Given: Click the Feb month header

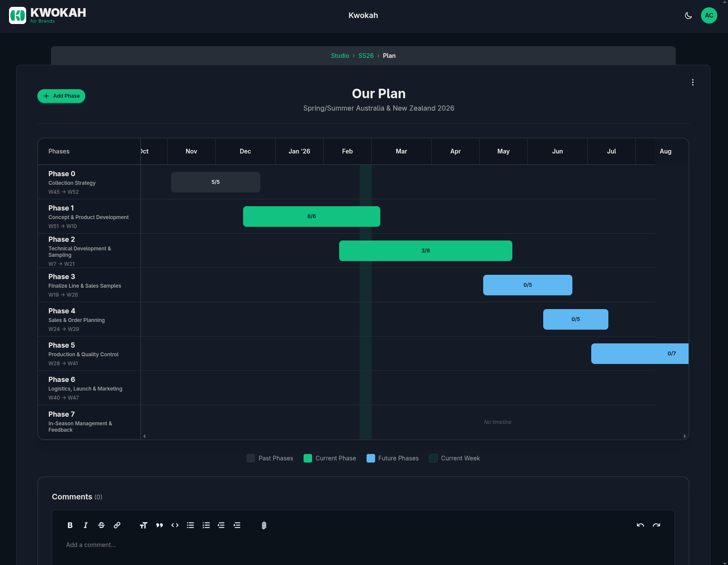Looking at the screenshot, I should click(x=347, y=151).
